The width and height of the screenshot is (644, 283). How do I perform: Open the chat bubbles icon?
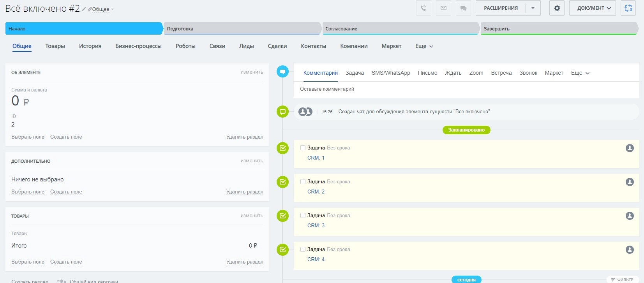[463, 8]
